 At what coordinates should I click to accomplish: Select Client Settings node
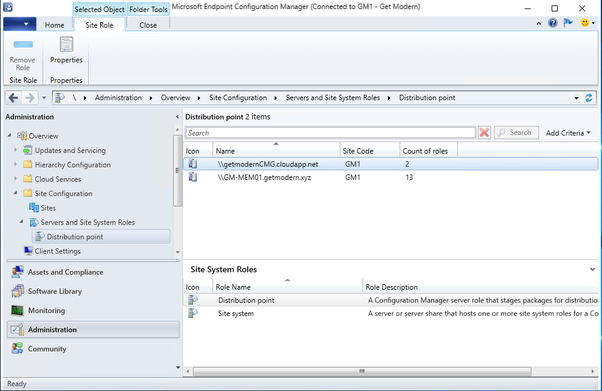58,251
